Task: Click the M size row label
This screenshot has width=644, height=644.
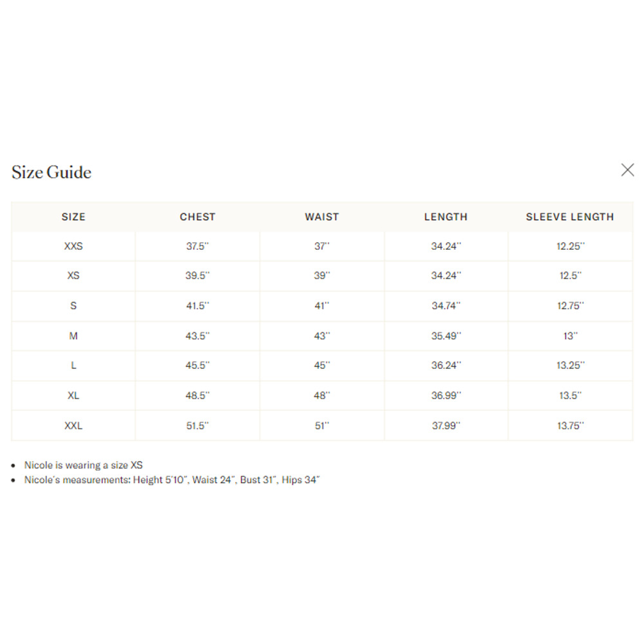Action: pyautogui.click(x=73, y=336)
